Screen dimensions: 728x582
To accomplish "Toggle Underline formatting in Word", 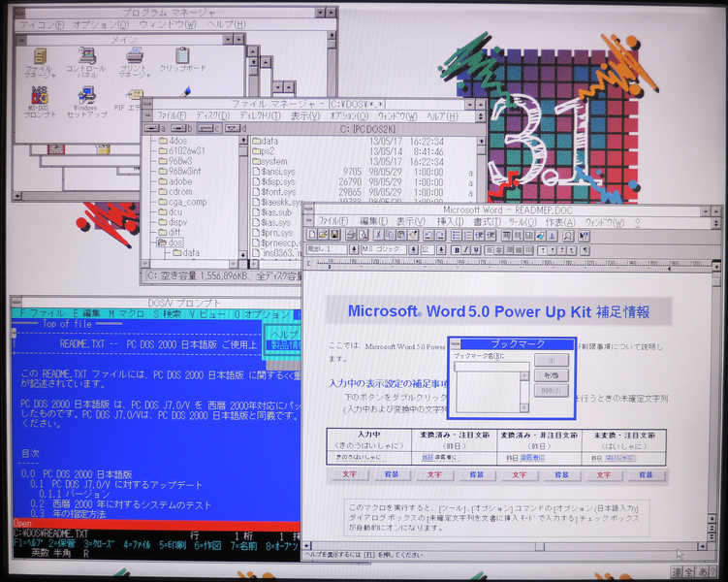I will [476, 250].
